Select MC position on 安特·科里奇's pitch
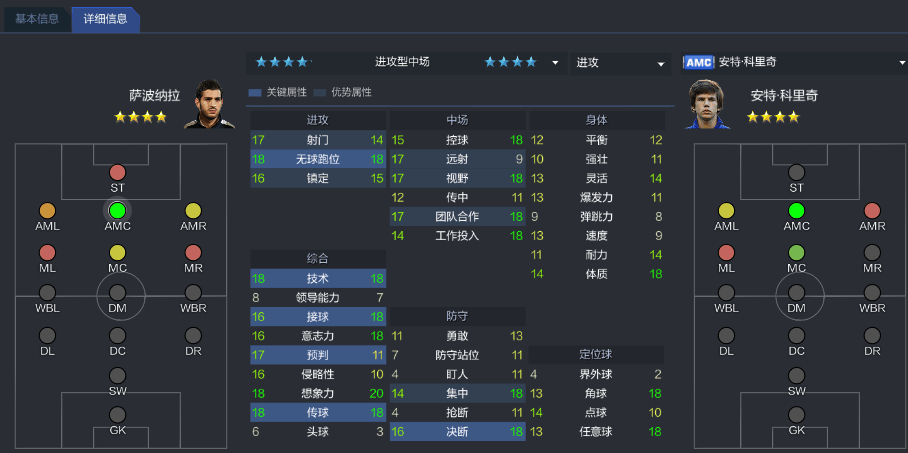 click(796, 252)
